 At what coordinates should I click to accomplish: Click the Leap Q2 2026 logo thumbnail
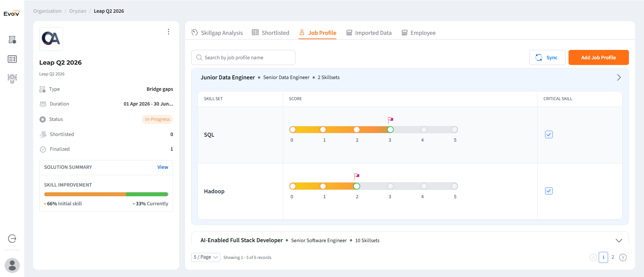(x=51, y=39)
